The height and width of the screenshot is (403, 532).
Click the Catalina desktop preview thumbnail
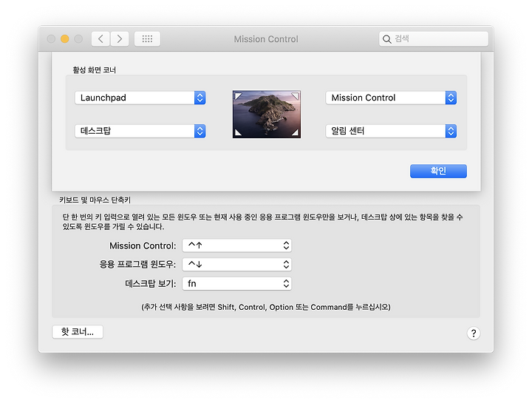tap(267, 115)
